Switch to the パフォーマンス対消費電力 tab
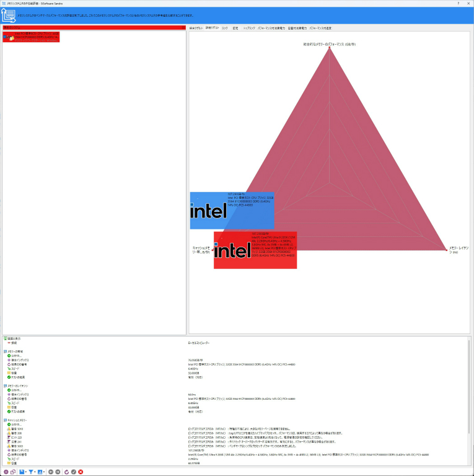Image resolution: width=474 pixels, height=476 pixels. (271, 29)
